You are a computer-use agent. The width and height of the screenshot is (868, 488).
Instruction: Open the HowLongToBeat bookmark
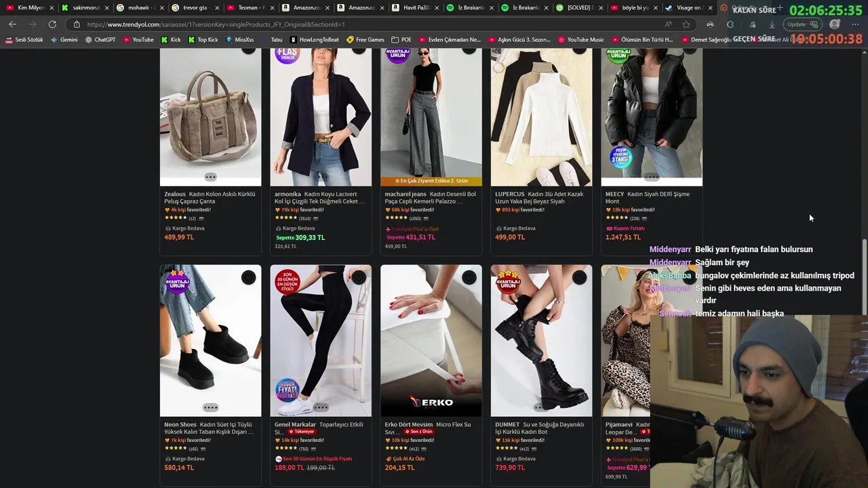coord(315,40)
